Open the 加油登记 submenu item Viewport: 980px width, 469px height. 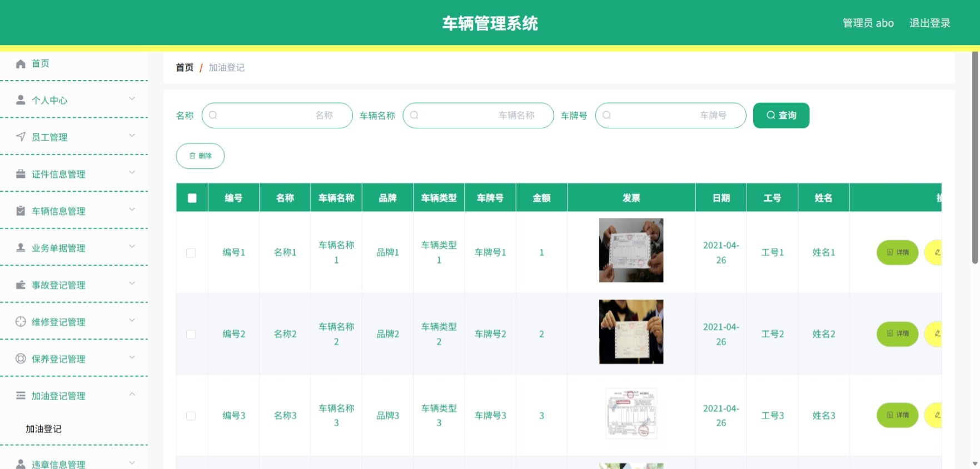[43, 429]
